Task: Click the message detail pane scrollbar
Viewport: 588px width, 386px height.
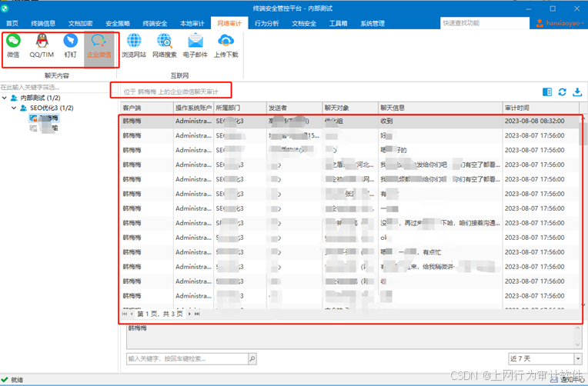Action: [x=578, y=336]
